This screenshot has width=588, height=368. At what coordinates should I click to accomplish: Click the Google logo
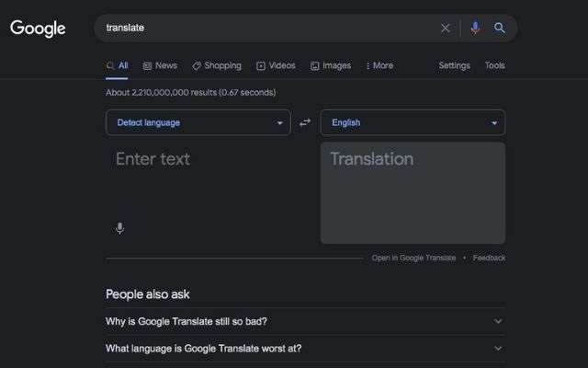[38, 29]
